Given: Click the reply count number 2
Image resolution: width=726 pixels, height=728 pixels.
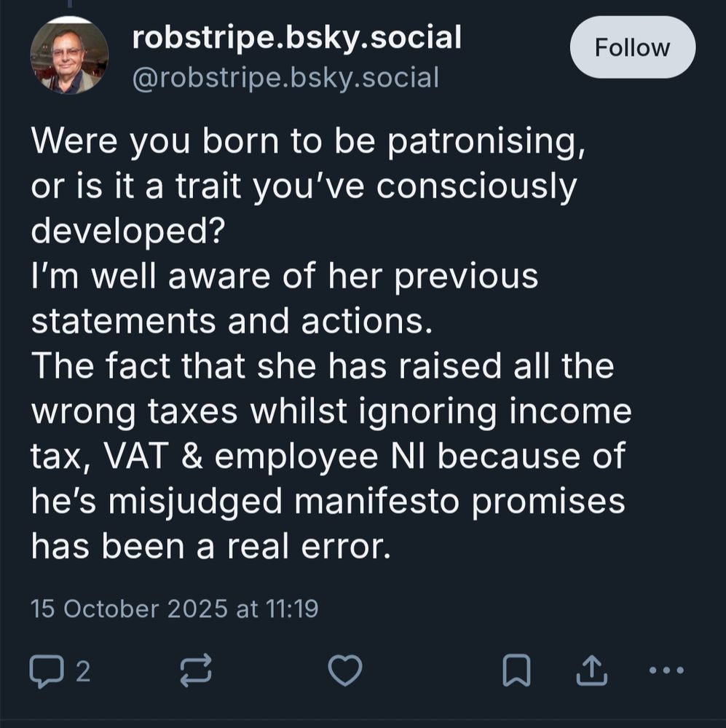Looking at the screenshot, I should pyautogui.click(x=83, y=670).
